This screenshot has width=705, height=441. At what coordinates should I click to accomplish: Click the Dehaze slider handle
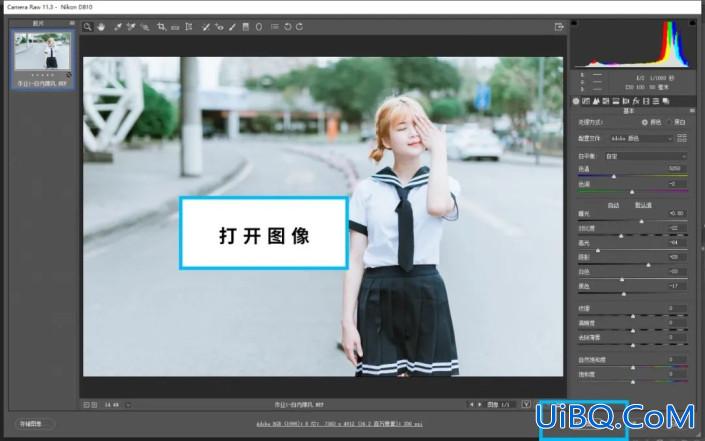633,345
